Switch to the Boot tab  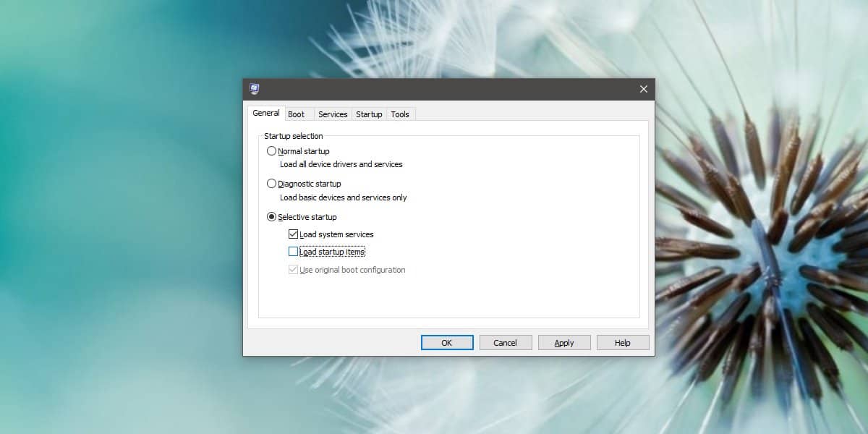point(297,114)
